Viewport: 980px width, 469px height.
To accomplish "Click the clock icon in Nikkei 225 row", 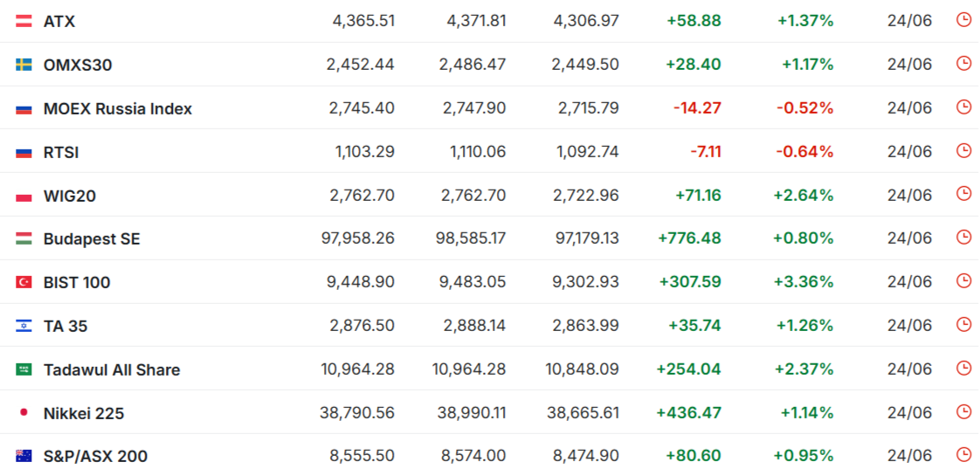I will [963, 411].
